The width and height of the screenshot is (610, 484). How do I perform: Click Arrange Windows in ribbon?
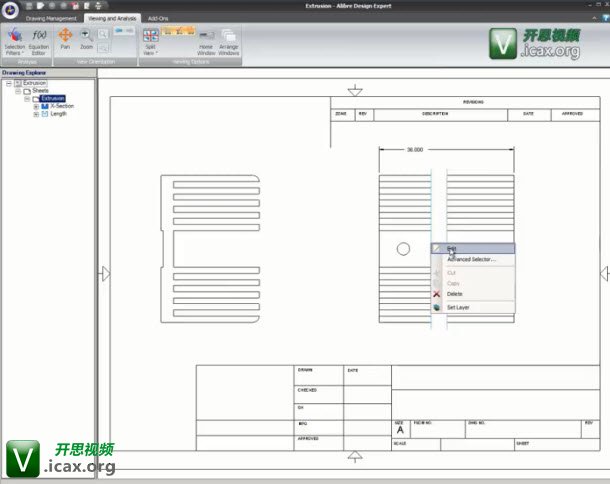tap(229, 40)
